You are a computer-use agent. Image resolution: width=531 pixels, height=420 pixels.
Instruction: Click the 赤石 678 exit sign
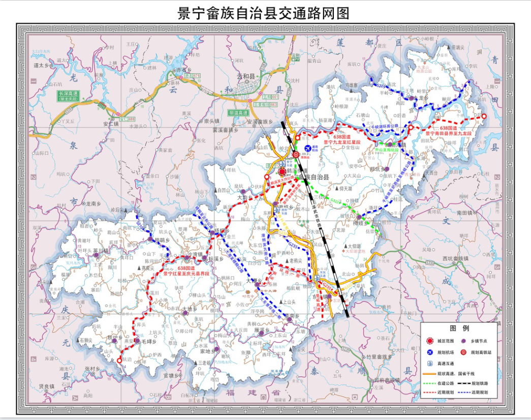pos(193,76)
